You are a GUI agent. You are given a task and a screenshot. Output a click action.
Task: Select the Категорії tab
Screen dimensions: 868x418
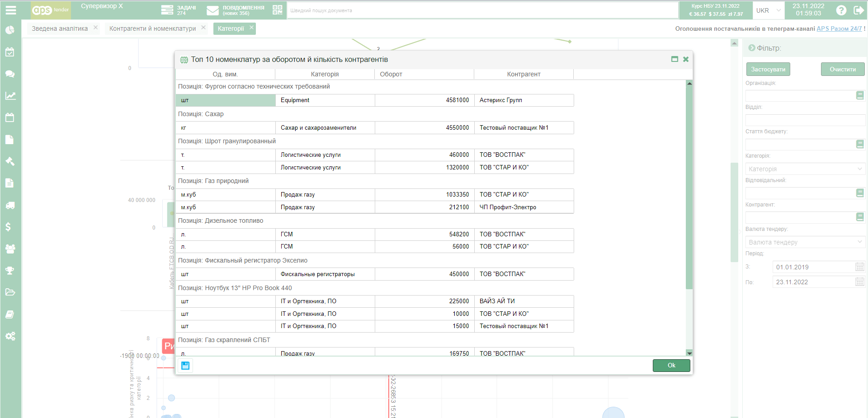pos(231,28)
